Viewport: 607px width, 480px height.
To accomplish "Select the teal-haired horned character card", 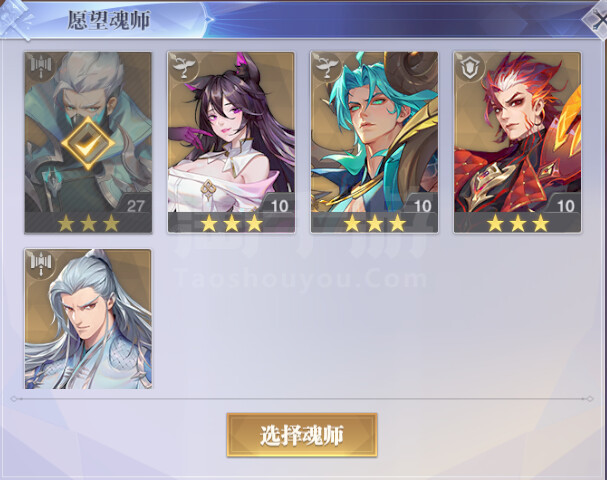I will pos(374,142).
